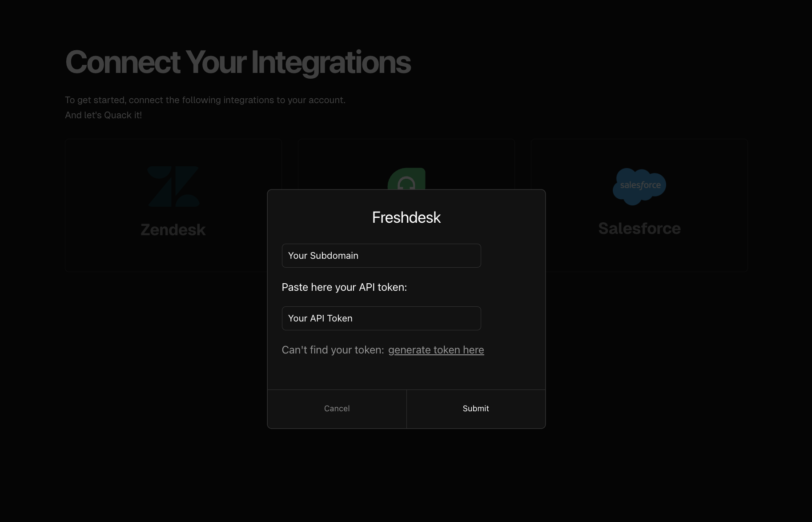The height and width of the screenshot is (522, 812).
Task: Click the 'And let's Quack it!' text
Action: [103, 115]
